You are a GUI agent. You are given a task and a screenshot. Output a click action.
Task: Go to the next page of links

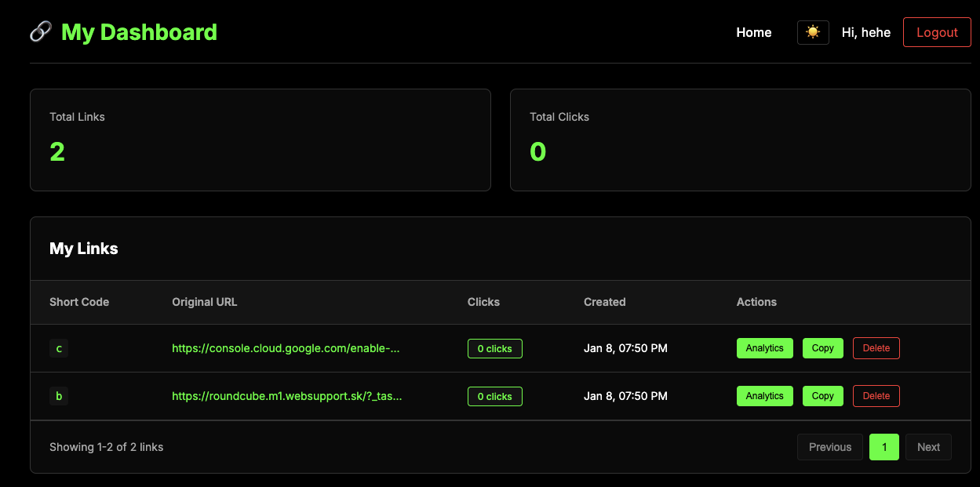pyautogui.click(x=928, y=447)
